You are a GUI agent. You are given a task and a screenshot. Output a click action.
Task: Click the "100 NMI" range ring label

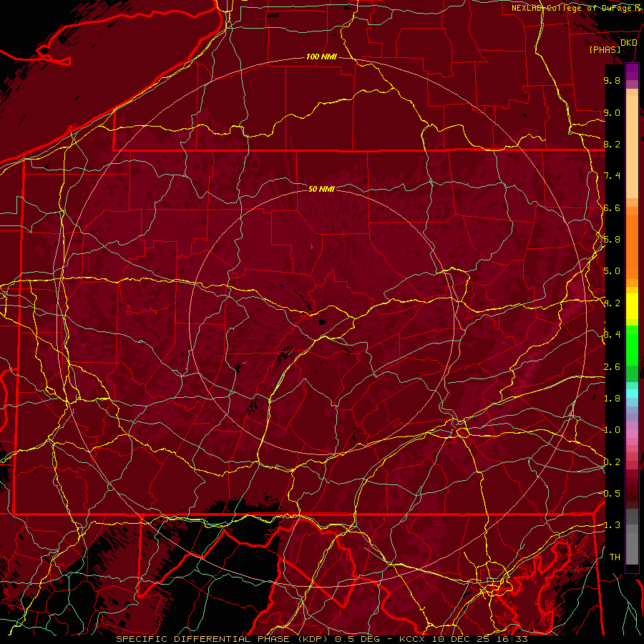click(321, 57)
